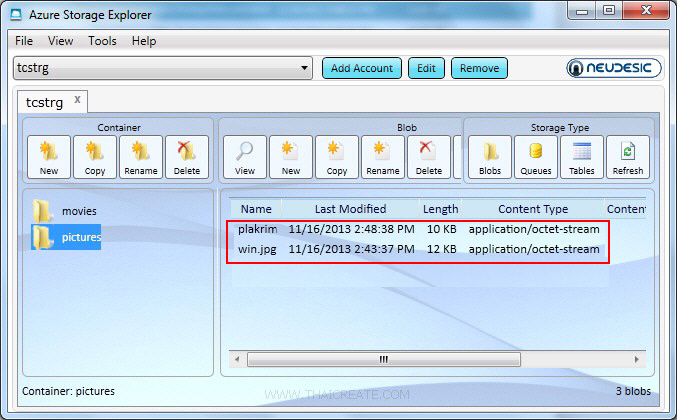Click the 3 blobs status text

point(633,391)
